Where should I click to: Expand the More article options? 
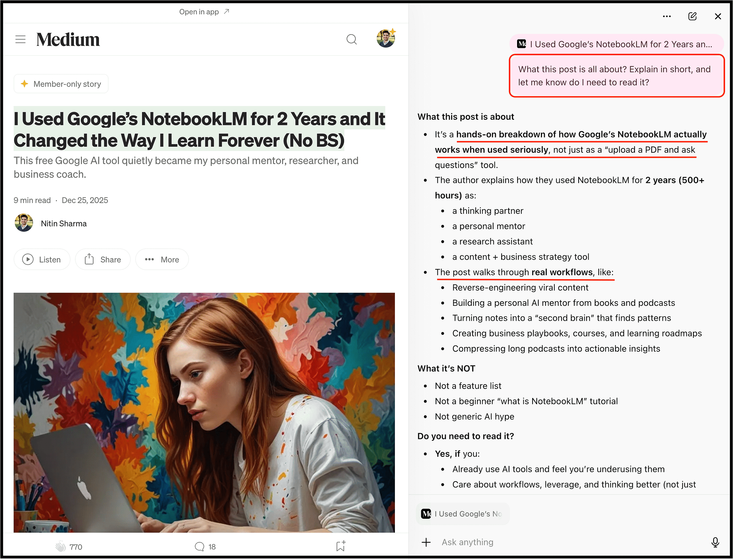tap(162, 259)
